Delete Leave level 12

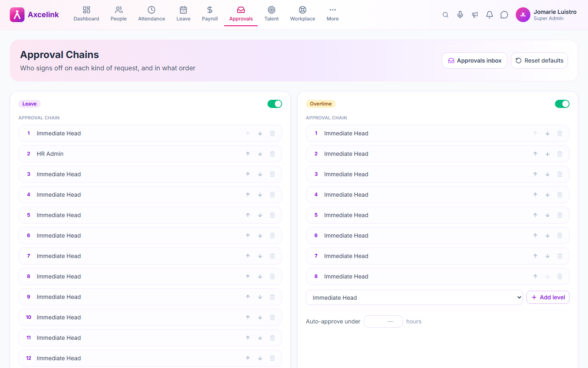[x=272, y=358]
